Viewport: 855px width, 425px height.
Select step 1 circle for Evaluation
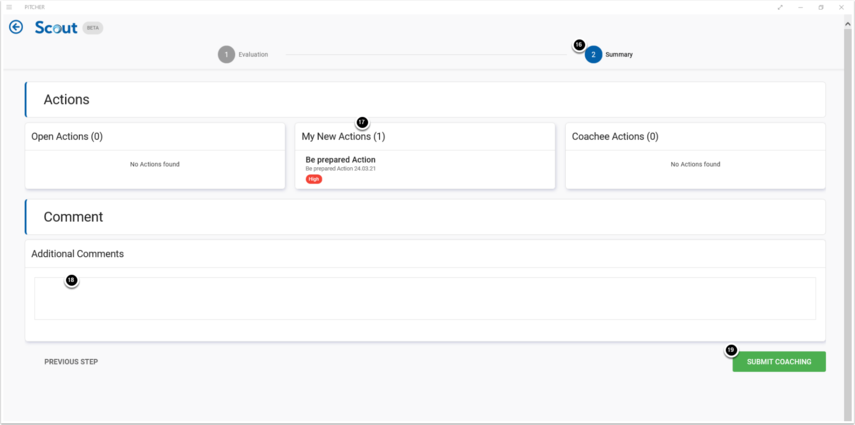226,54
